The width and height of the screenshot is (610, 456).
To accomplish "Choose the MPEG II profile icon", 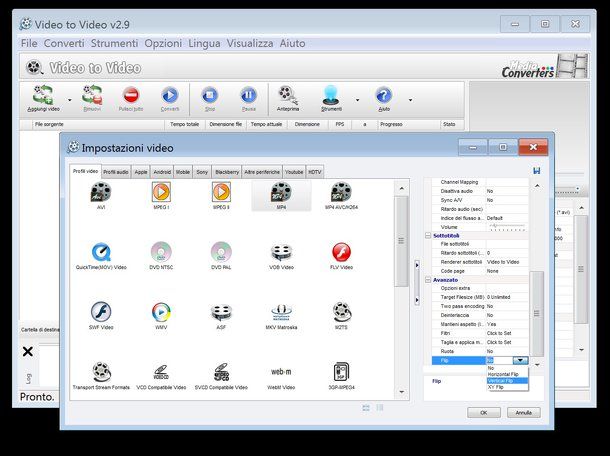I will coord(221,192).
